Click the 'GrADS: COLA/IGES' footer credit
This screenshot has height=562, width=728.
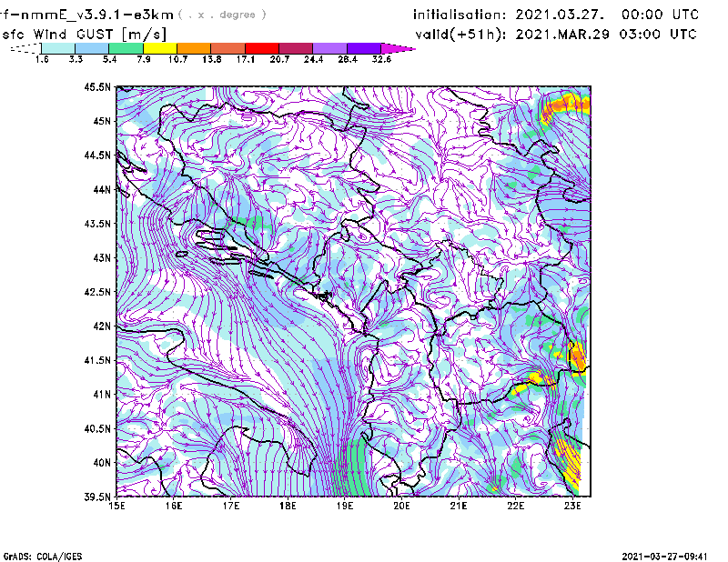(x=43, y=557)
